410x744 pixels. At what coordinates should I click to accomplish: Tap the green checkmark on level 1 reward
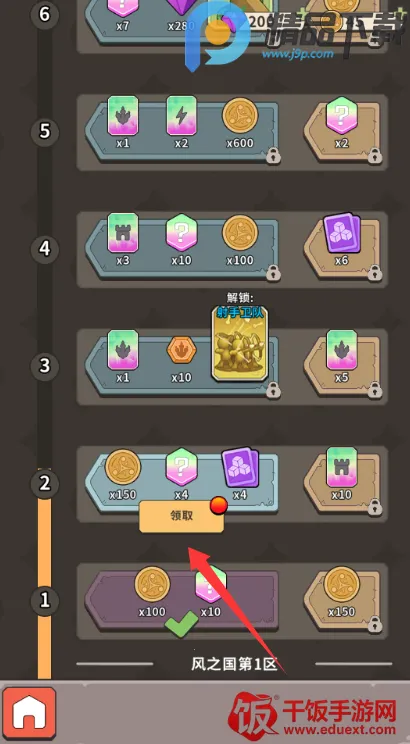click(181, 623)
